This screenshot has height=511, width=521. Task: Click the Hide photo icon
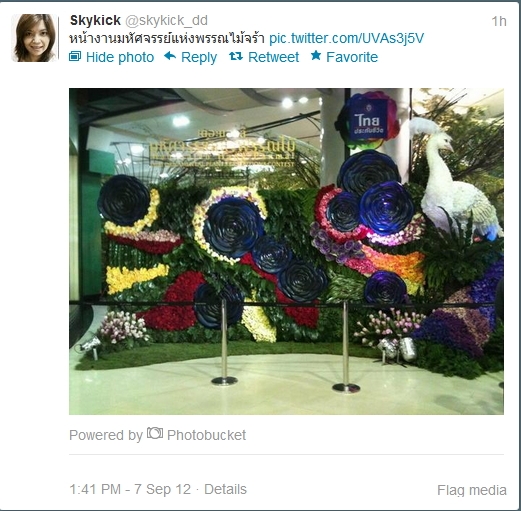pyautogui.click(x=75, y=56)
